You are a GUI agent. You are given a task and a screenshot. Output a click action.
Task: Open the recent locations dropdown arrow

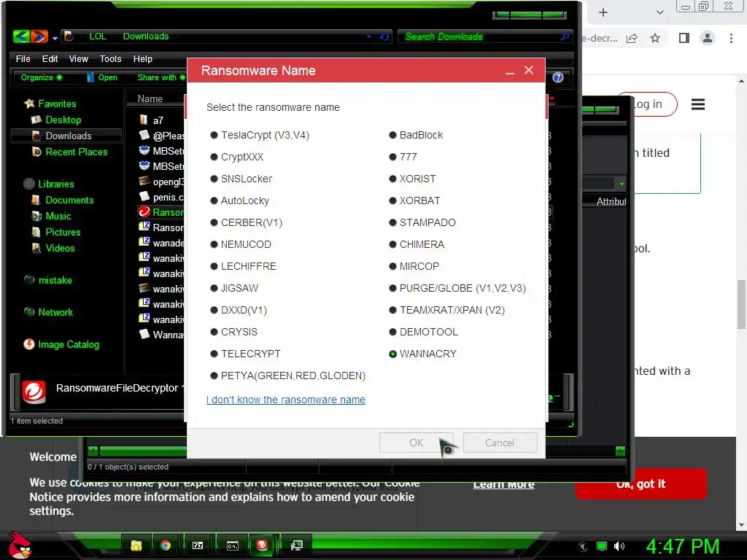(55, 38)
